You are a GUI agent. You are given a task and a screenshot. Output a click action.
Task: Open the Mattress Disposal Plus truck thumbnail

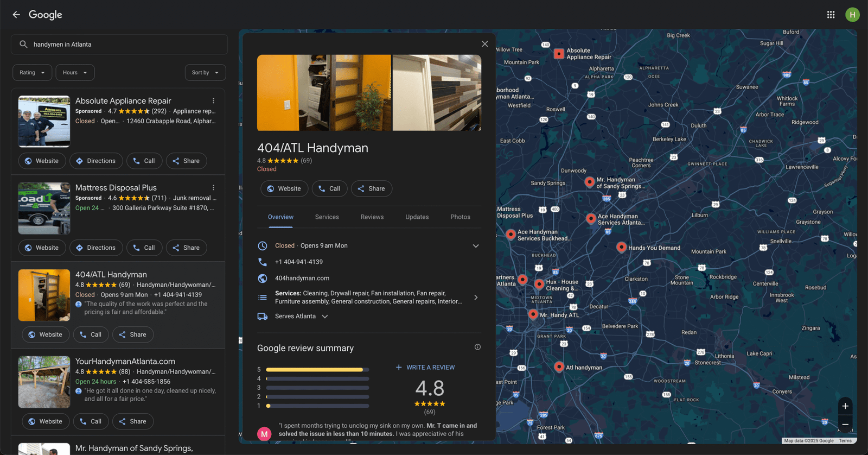(x=44, y=208)
